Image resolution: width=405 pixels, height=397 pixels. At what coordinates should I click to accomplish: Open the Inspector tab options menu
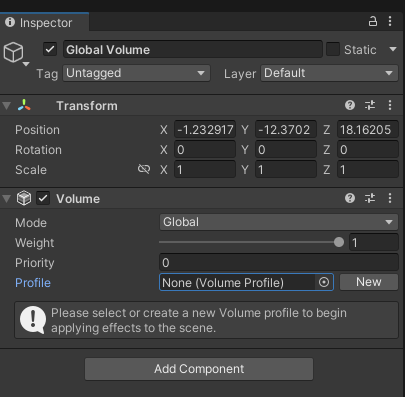pos(390,21)
